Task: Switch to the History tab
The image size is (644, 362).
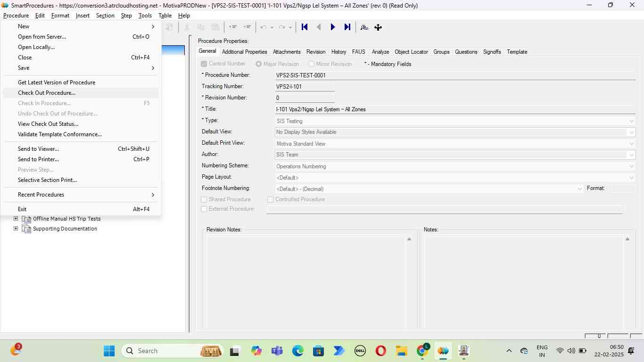Action: click(339, 52)
